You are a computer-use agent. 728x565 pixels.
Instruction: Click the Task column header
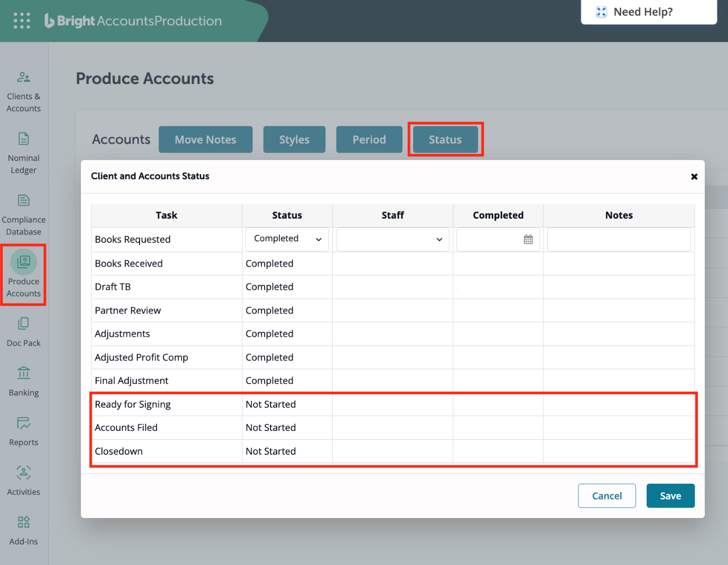(x=166, y=215)
